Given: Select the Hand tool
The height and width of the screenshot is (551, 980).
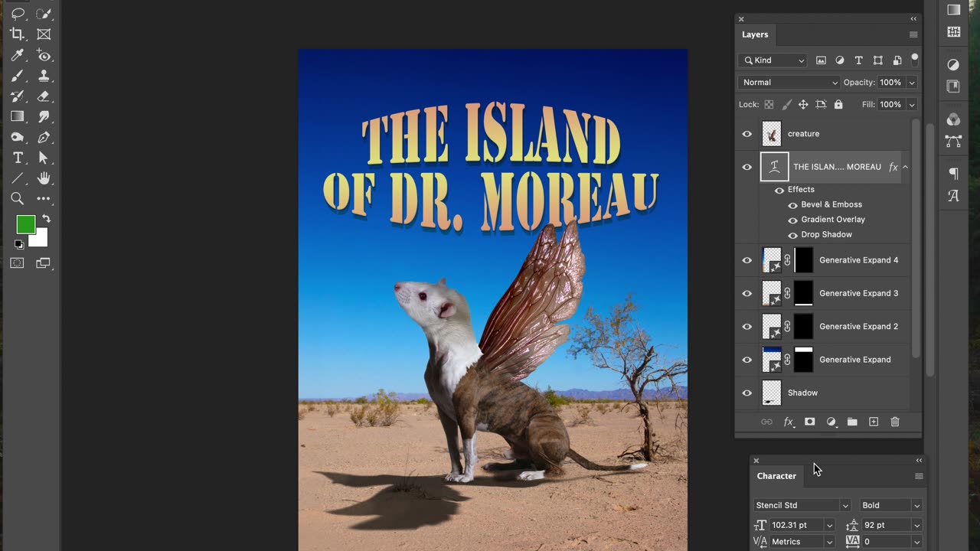Looking at the screenshot, I should point(44,178).
